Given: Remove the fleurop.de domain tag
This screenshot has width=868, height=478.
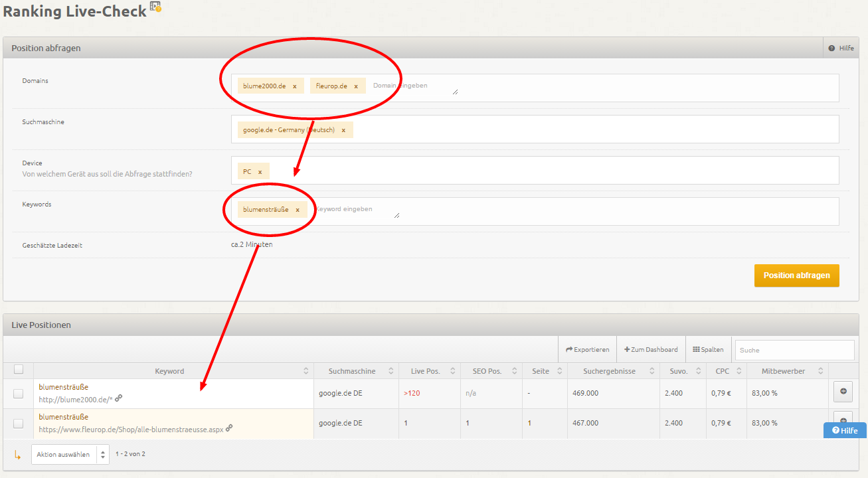Looking at the screenshot, I should (x=356, y=86).
